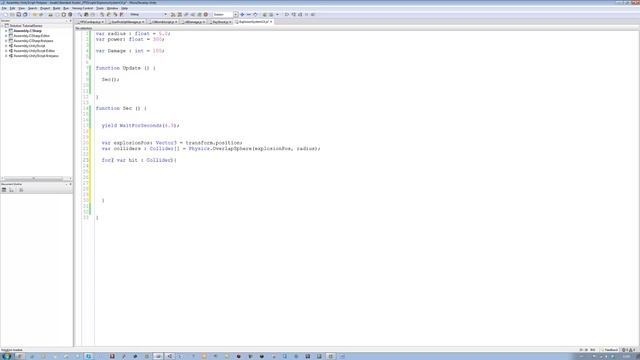Expand the Assembly-CSharp-Editor node
This screenshot has height=360, width=640.
click(6, 36)
